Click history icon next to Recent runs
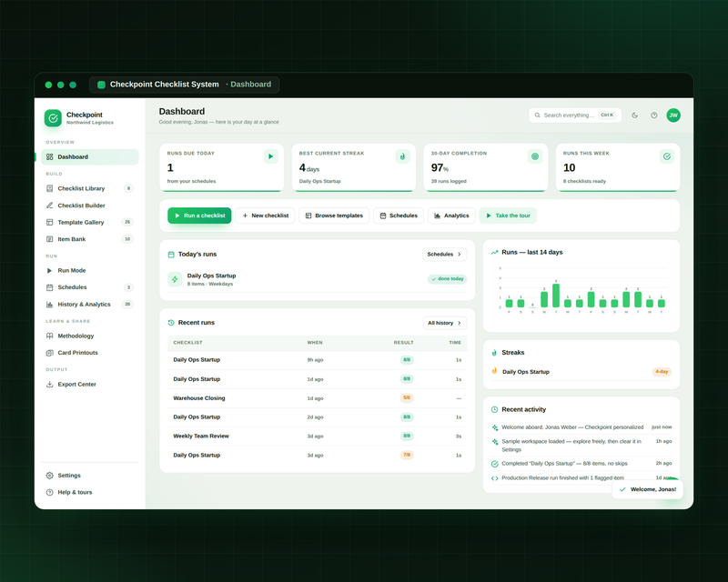 [x=171, y=323]
